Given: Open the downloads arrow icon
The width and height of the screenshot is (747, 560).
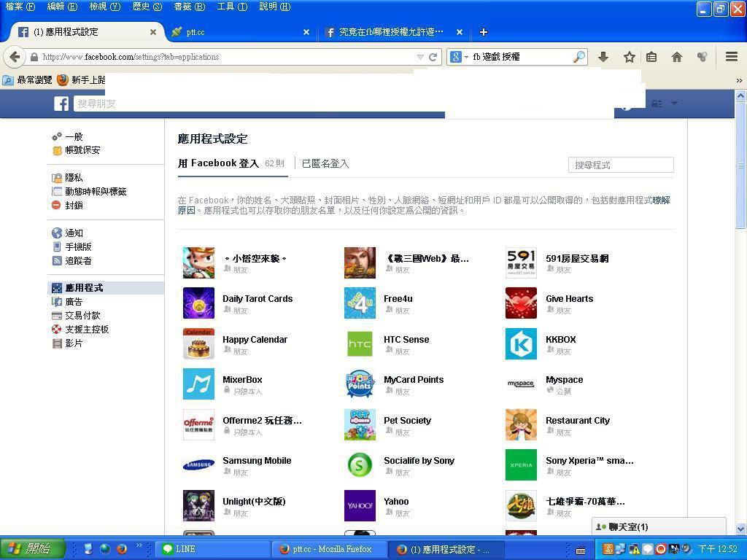Looking at the screenshot, I should (603, 57).
